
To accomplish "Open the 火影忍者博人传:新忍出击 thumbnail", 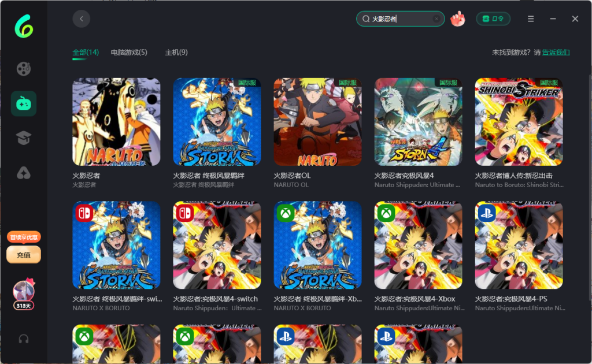I will pos(519,122).
